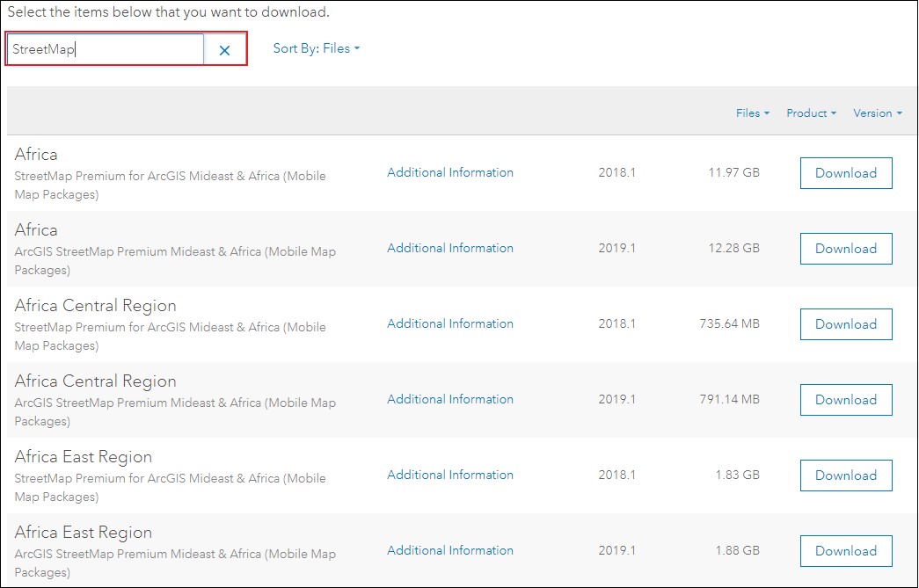The width and height of the screenshot is (919, 588).
Task: Click the 1.88 GB file size value
Action: click(x=737, y=550)
